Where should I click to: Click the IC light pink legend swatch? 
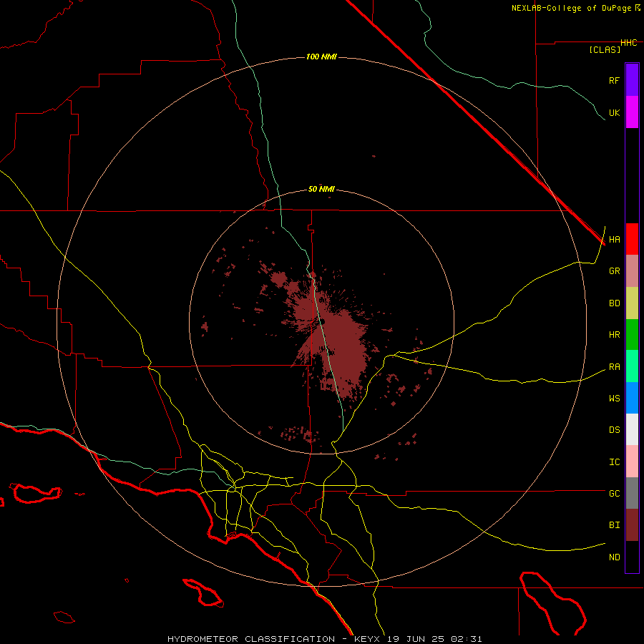click(x=632, y=462)
